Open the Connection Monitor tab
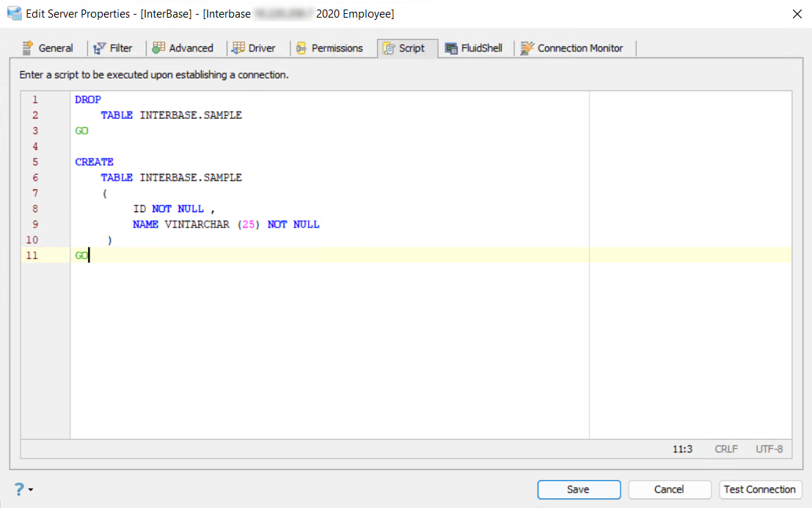 571,48
